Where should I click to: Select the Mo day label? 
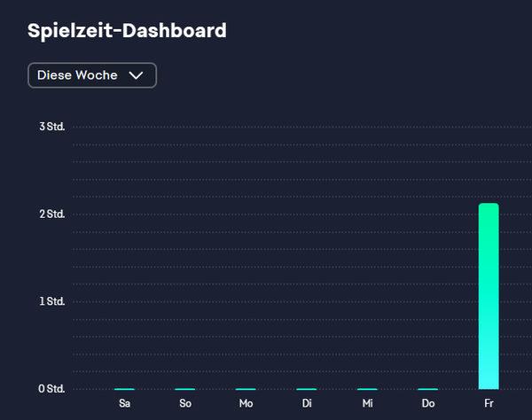246,403
